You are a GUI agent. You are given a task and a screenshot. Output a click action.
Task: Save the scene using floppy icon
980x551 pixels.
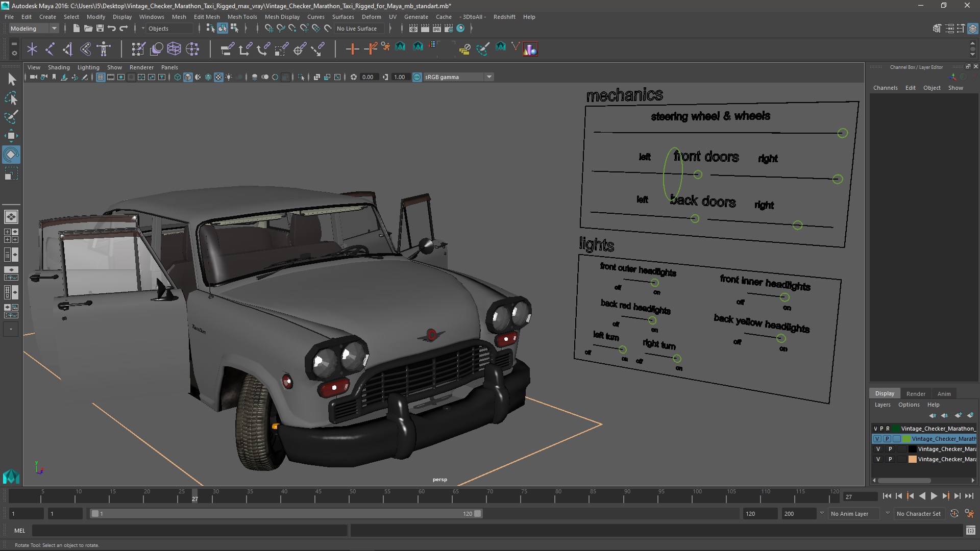click(x=100, y=29)
